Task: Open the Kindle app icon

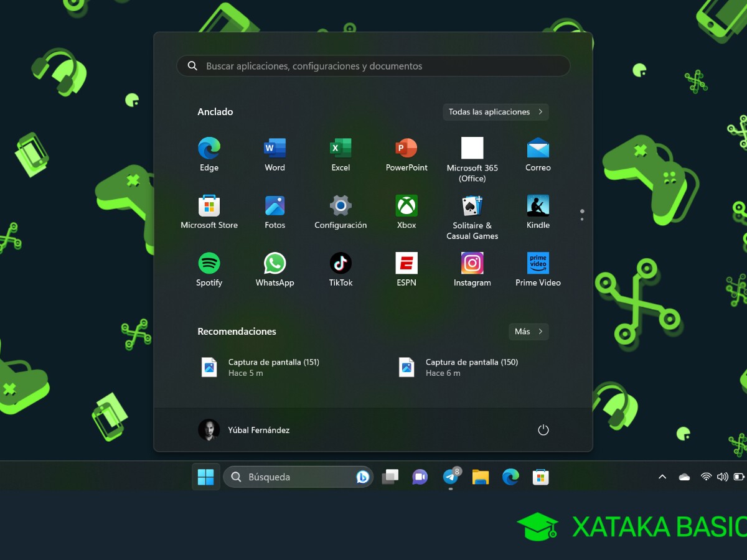Action: click(x=538, y=206)
